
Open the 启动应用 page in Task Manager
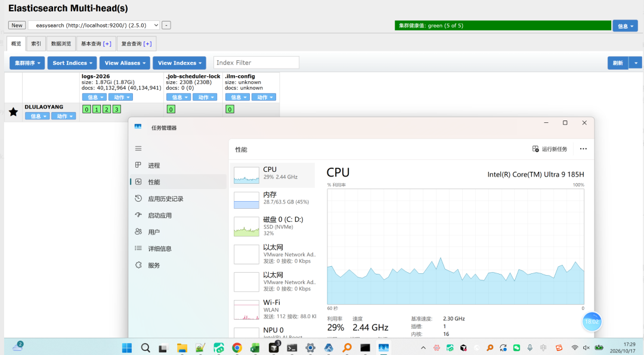pos(178,215)
